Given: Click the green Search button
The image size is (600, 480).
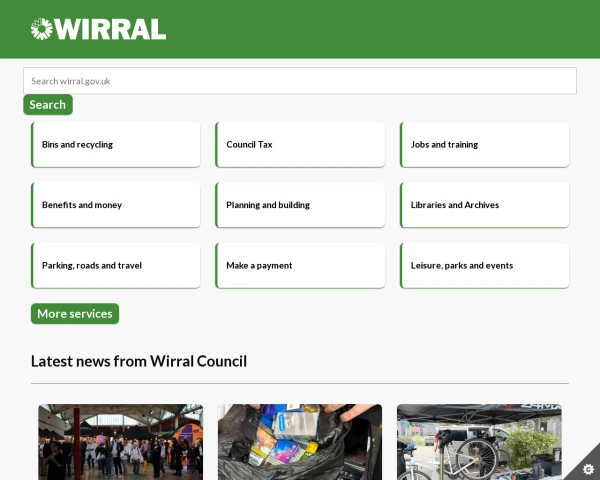Looking at the screenshot, I should click(x=48, y=104).
